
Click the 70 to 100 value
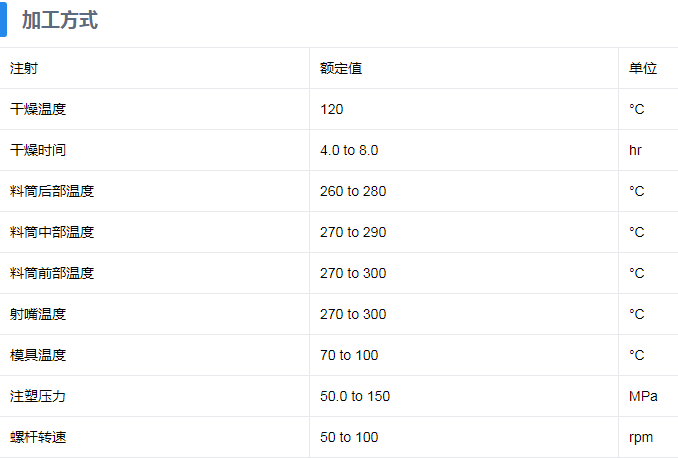point(349,355)
